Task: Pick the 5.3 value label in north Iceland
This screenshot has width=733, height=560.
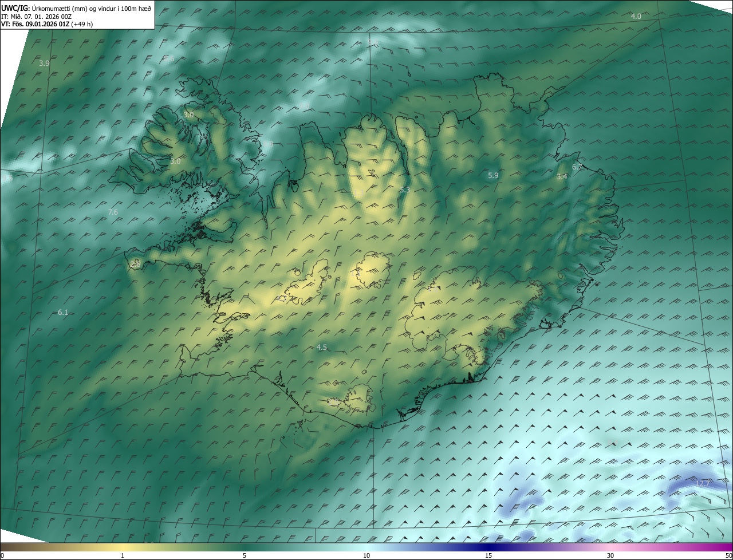Action: [x=405, y=189]
